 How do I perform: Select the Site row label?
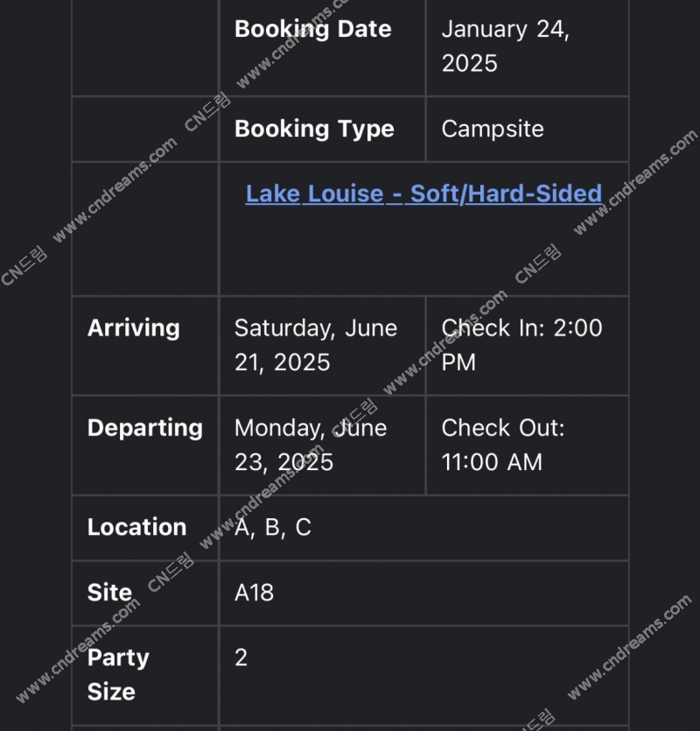point(109,593)
